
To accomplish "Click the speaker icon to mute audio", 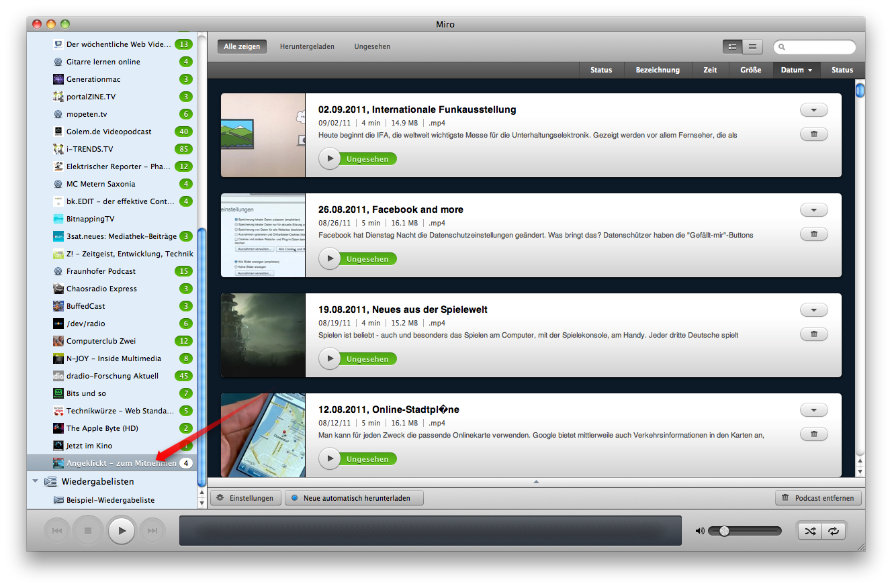I will point(699,530).
